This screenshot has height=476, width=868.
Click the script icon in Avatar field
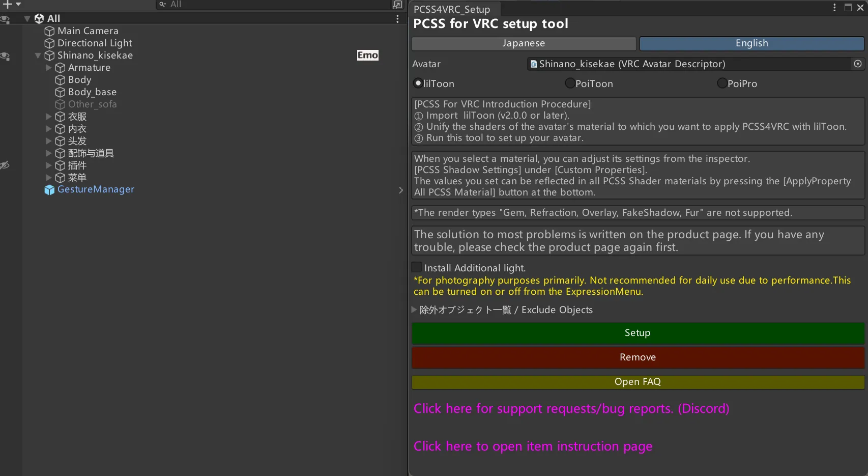534,64
